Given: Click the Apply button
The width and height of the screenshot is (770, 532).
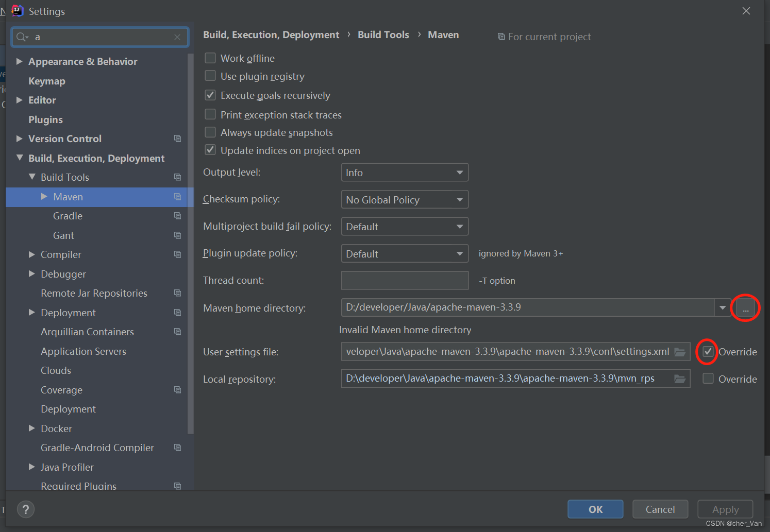Looking at the screenshot, I should pyautogui.click(x=725, y=509).
